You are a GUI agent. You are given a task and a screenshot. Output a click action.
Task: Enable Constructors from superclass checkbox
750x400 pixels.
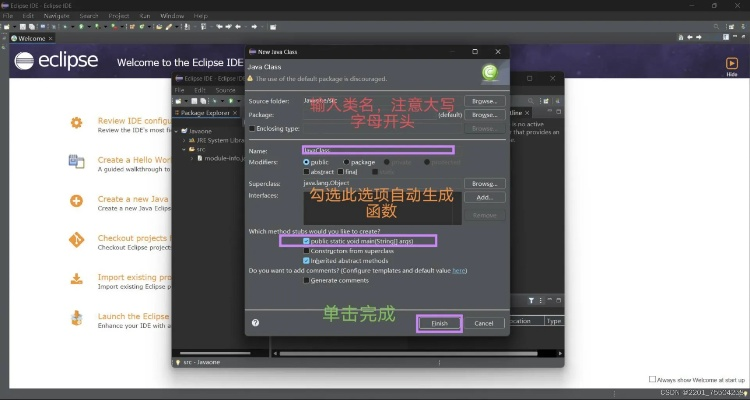pyautogui.click(x=307, y=251)
